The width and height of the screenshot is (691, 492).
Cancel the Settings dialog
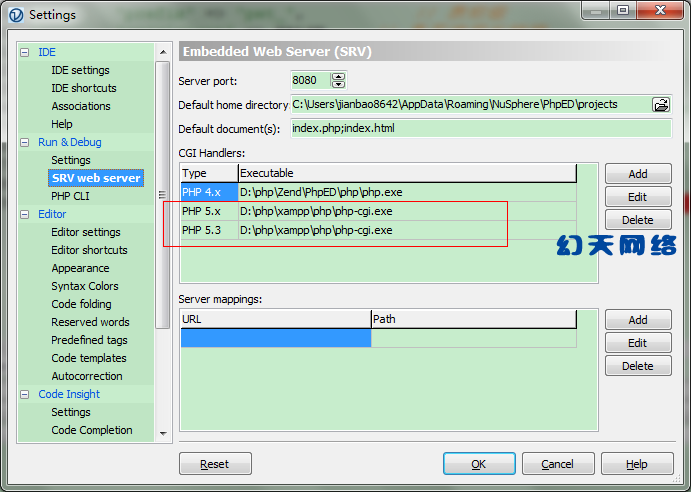558,464
